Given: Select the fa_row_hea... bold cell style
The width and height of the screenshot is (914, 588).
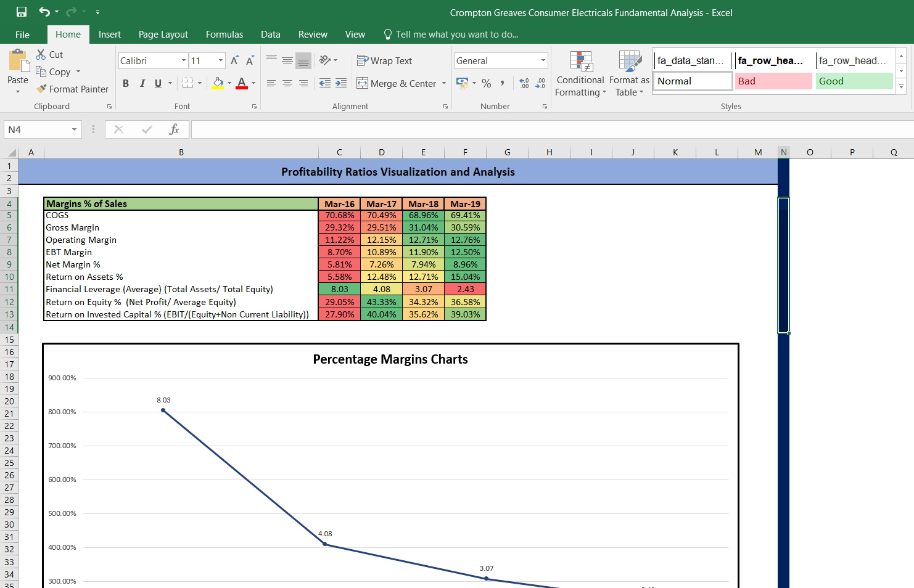Looking at the screenshot, I should point(773,60).
